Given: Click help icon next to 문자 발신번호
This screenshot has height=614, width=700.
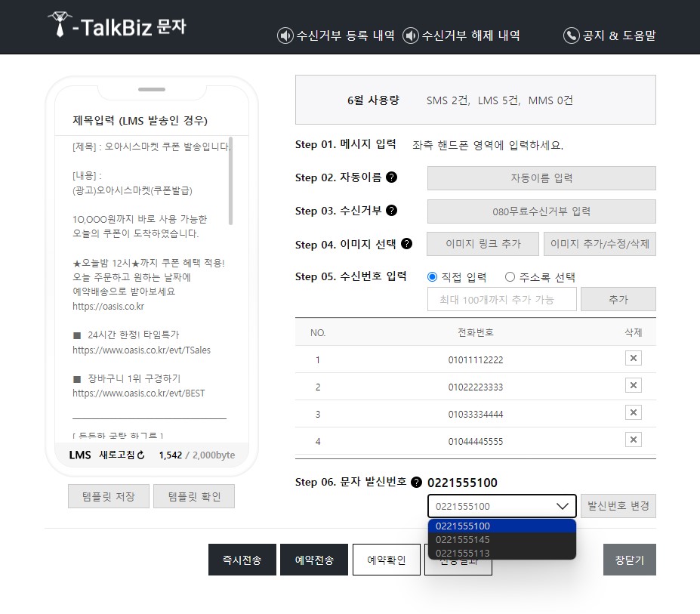Looking at the screenshot, I should (x=416, y=483).
